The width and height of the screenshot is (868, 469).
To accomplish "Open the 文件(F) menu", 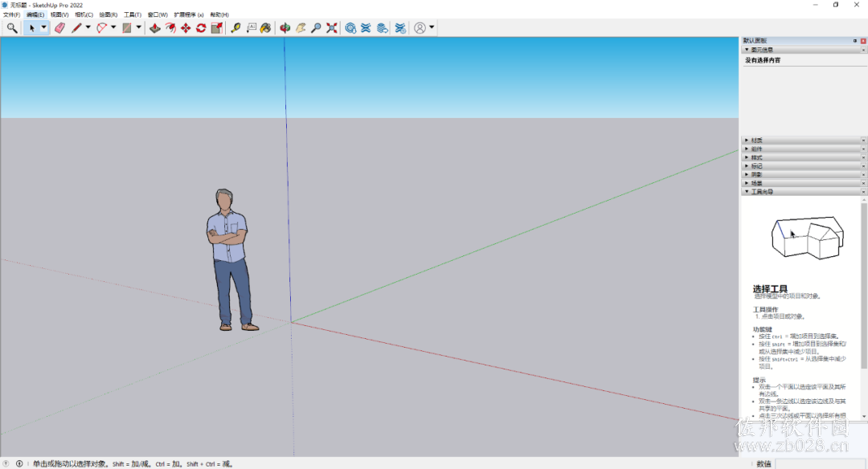I will pyautogui.click(x=11, y=15).
